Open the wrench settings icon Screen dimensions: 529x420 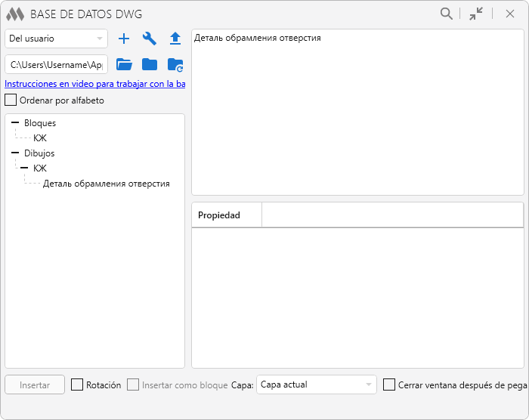[x=149, y=39]
